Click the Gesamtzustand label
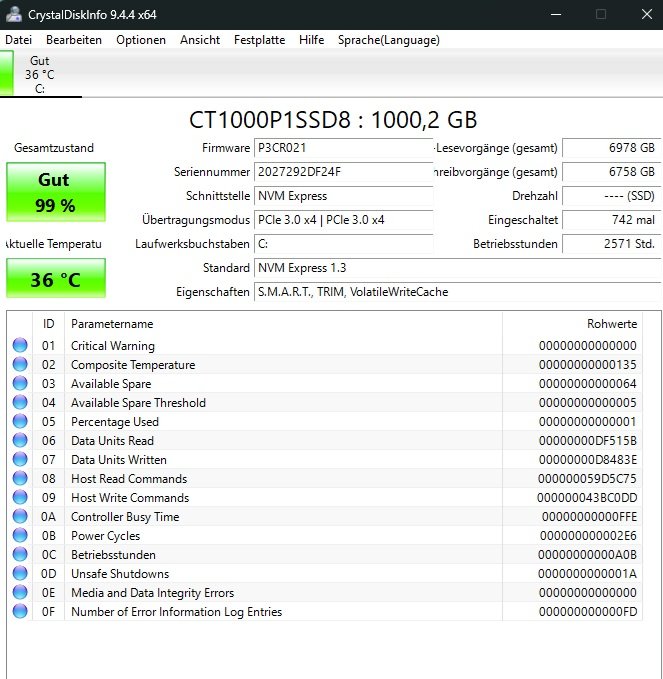 click(x=54, y=148)
